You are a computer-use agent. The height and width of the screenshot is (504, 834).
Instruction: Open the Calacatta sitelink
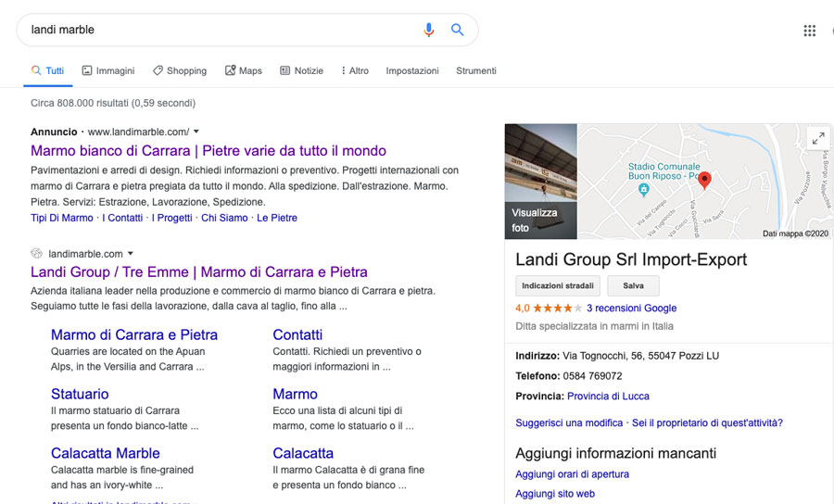303,453
